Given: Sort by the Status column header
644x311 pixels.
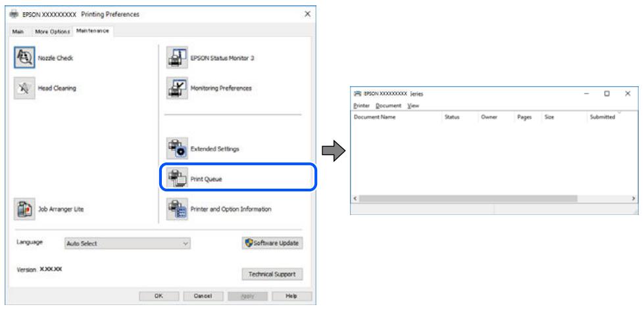Looking at the screenshot, I should [x=460, y=117].
